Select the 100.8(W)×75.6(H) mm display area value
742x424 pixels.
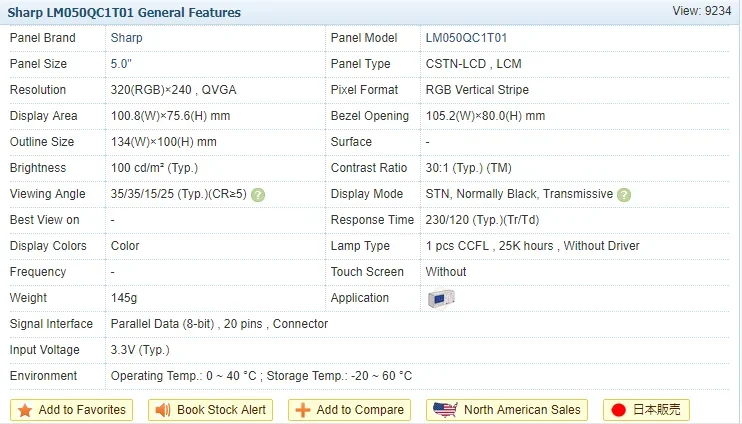tap(170, 116)
